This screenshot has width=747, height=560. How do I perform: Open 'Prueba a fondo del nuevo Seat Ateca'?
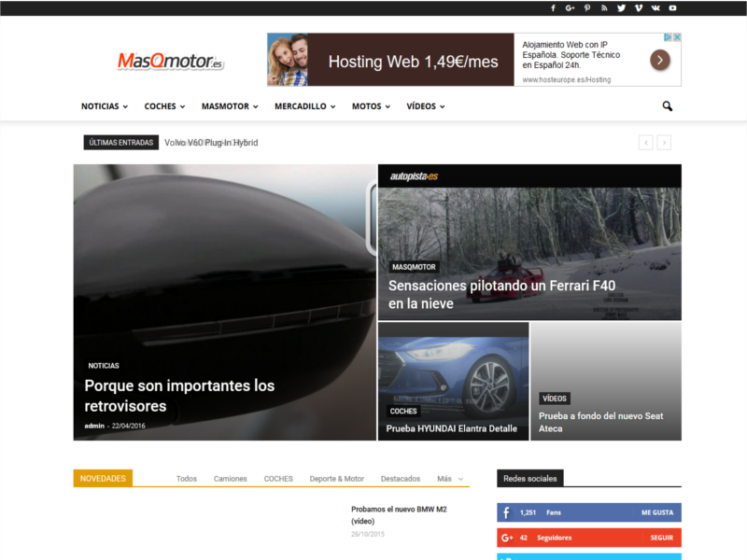pos(600,422)
